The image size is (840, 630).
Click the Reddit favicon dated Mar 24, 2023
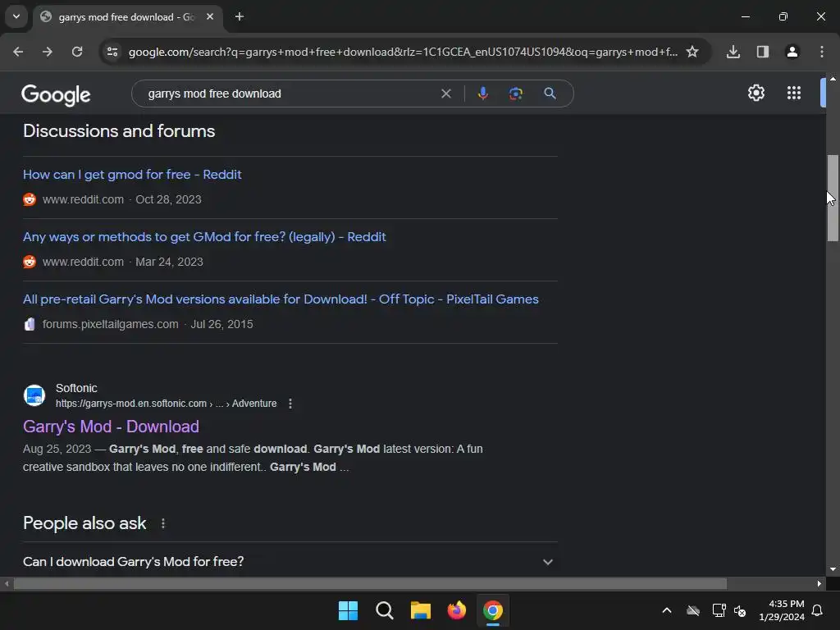tap(30, 262)
